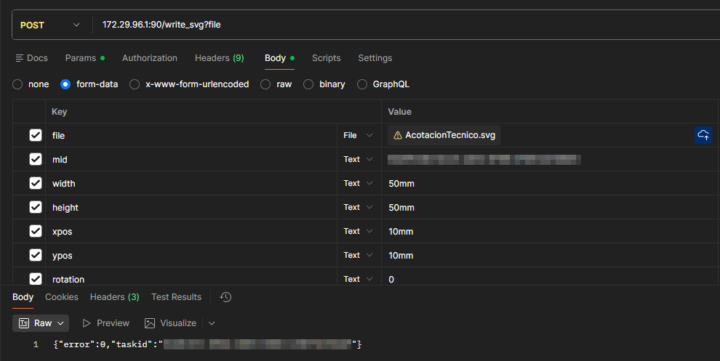Open the Raw response format dropdown
Screen dimensions: 720x361
click(40, 323)
